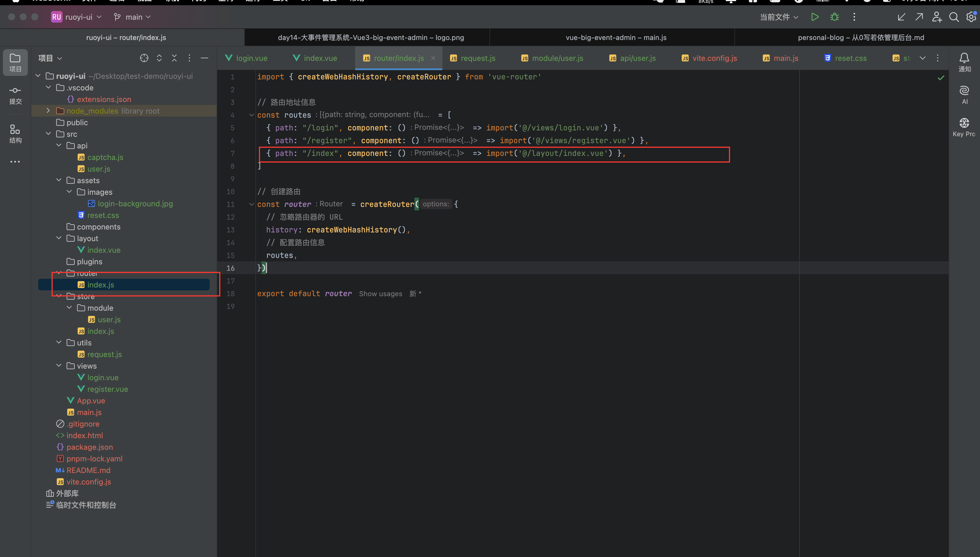
Task: Open IDE settings gear icon
Action: point(971,17)
